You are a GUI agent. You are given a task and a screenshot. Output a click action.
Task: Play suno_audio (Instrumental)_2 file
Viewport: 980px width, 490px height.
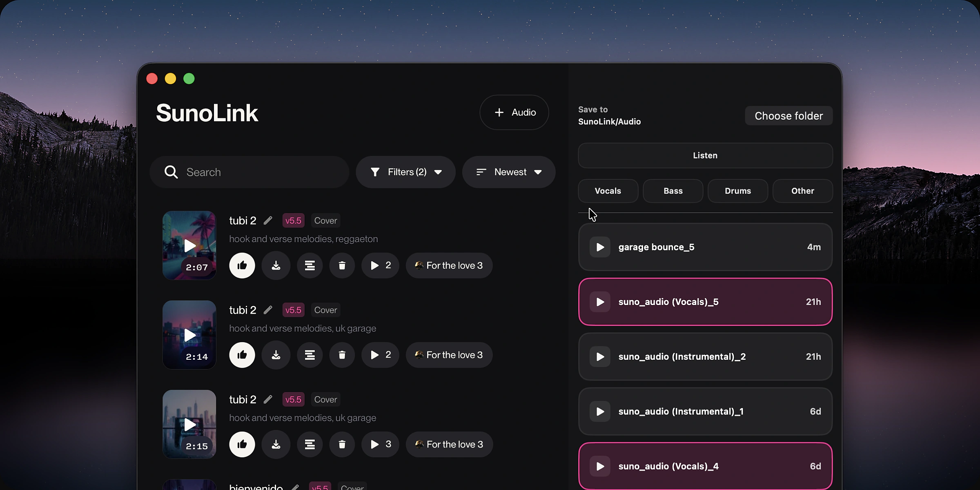click(600, 356)
